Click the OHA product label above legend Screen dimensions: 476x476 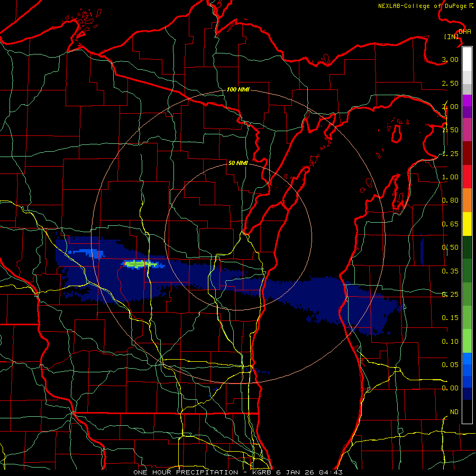464,32
